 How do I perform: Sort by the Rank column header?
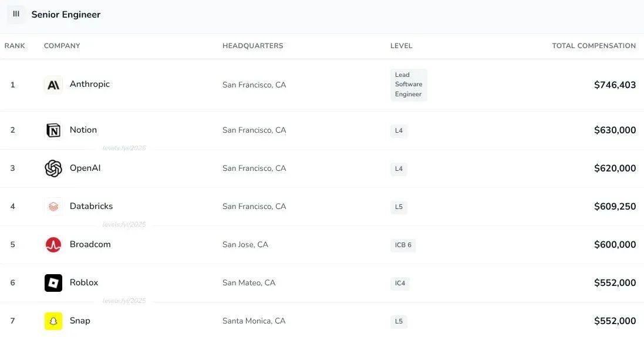pyautogui.click(x=15, y=46)
